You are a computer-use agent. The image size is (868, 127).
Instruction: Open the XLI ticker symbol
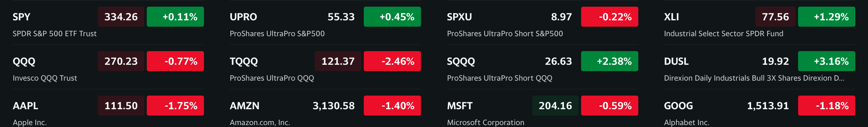tap(671, 17)
